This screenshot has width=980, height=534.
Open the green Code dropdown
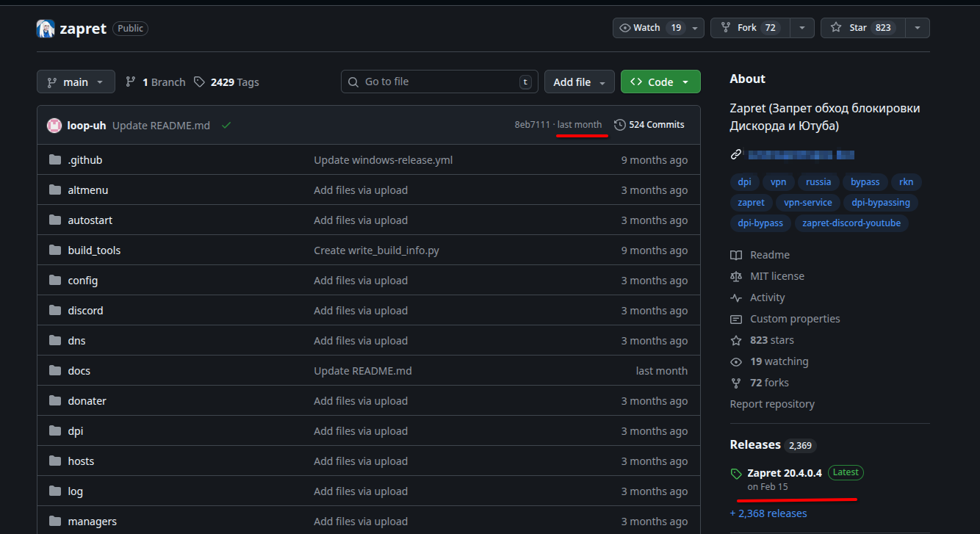(x=660, y=82)
